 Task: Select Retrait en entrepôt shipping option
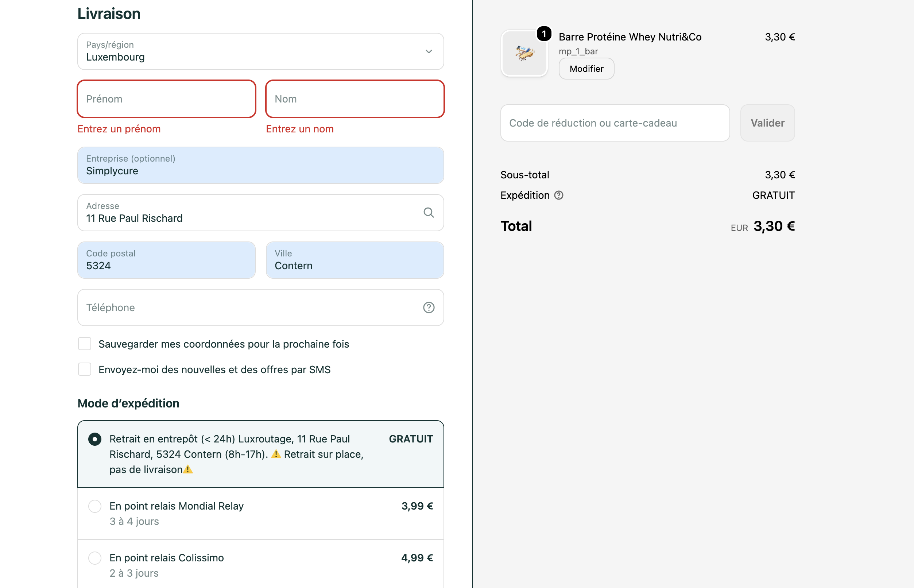(95, 439)
